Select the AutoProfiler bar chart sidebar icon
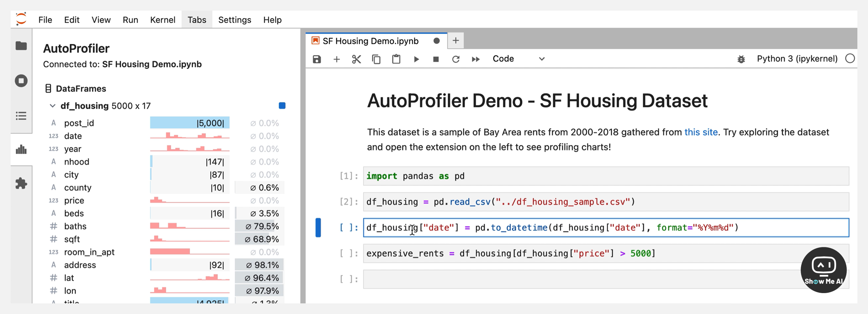868x314 pixels. click(x=21, y=149)
